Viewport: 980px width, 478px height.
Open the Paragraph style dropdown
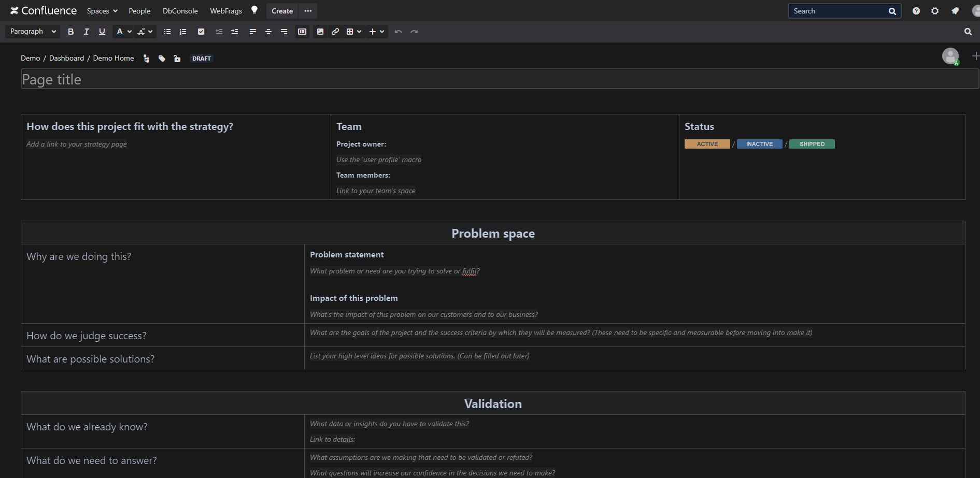(32, 32)
